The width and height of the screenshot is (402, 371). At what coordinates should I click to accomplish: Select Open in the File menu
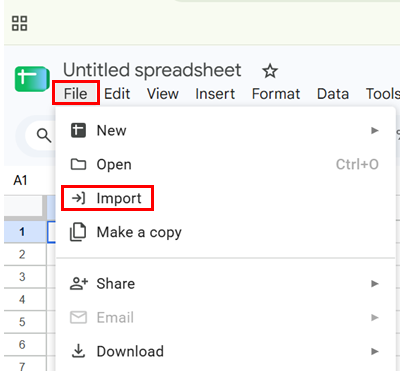click(x=225, y=164)
